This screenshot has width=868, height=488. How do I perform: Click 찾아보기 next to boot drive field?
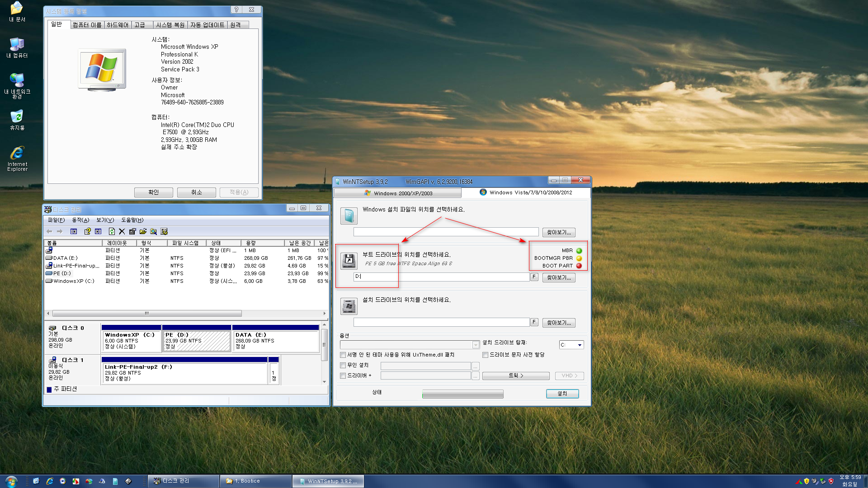559,277
